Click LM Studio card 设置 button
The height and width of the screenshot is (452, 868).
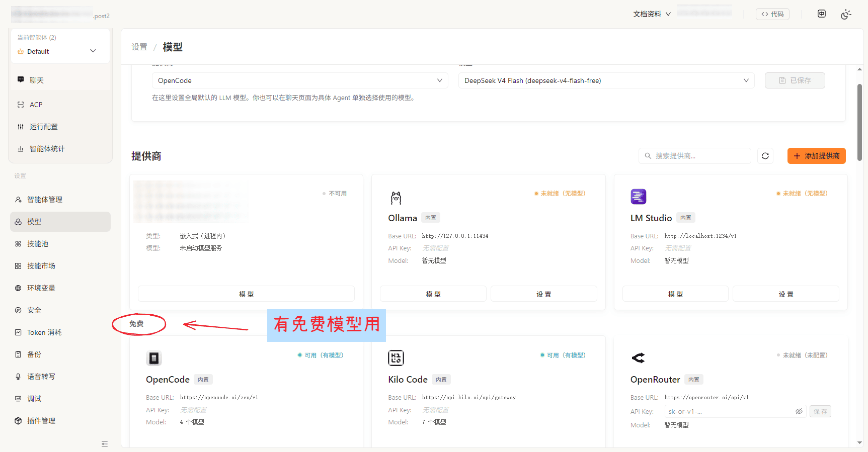tap(786, 294)
